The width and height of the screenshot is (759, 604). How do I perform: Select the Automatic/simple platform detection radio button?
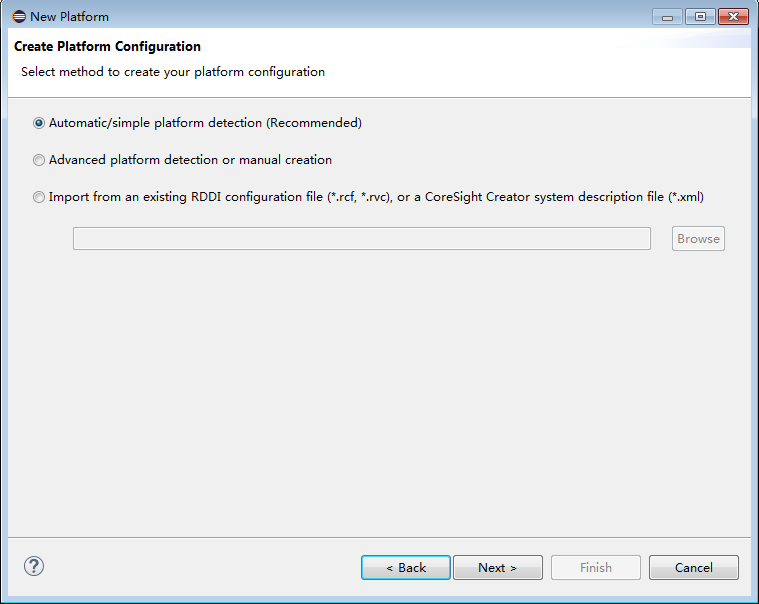(39, 123)
